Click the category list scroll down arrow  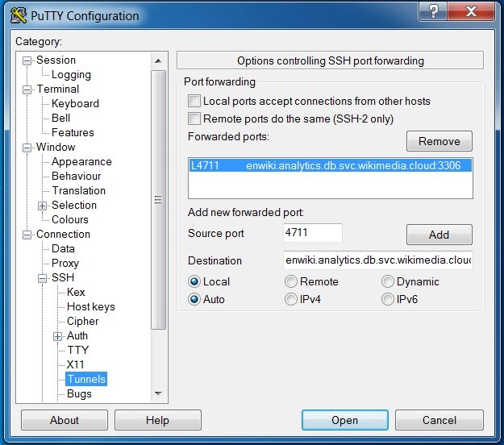pos(158,393)
